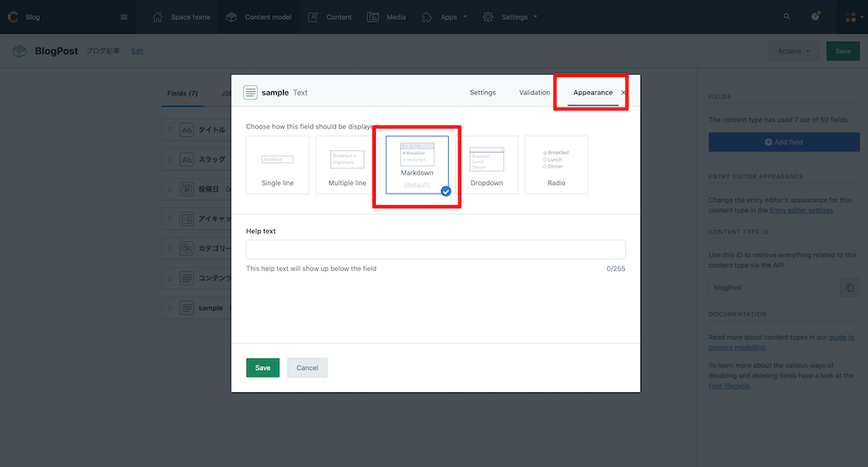Viewport: 868px width, 467px height.
Task: Click the Ab icon of the スラッグ field
Action: click(187, 160)
